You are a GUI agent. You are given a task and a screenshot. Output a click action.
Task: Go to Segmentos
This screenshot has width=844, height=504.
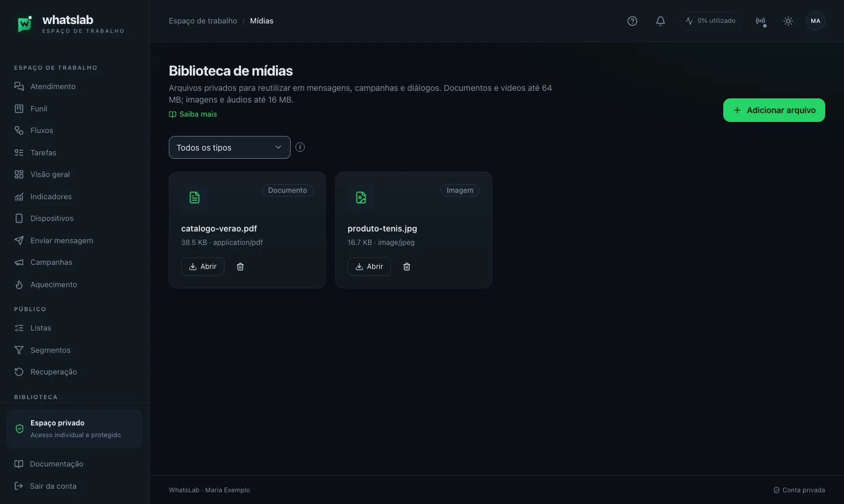(74, 350)
